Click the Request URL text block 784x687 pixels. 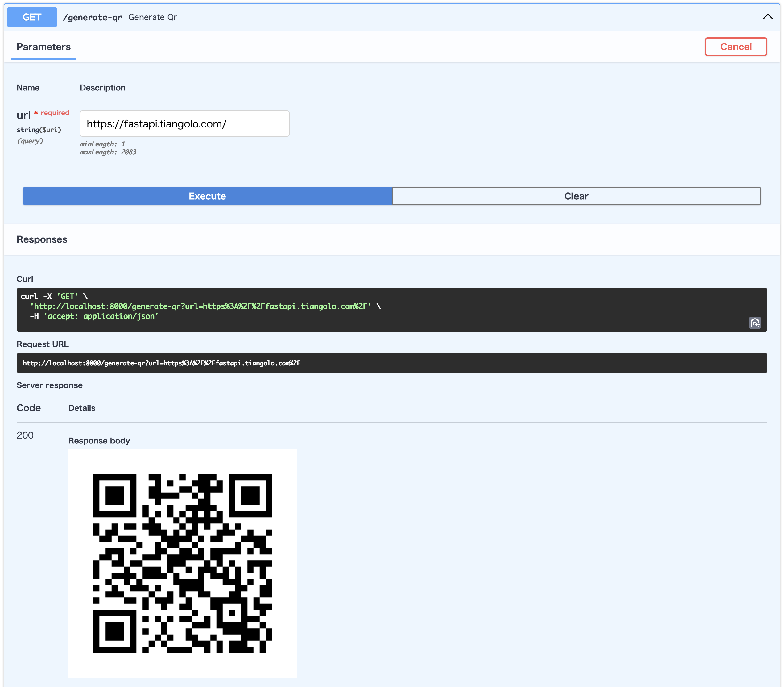coord(392,363)
